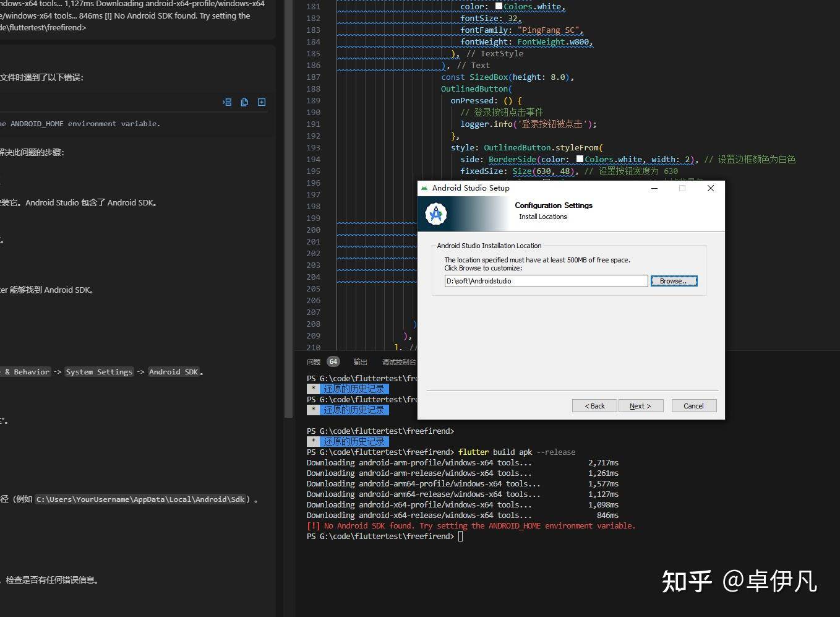
Task: Click the 'Downloading android-x64-profile' terminal line
Action: coord(462,505)
